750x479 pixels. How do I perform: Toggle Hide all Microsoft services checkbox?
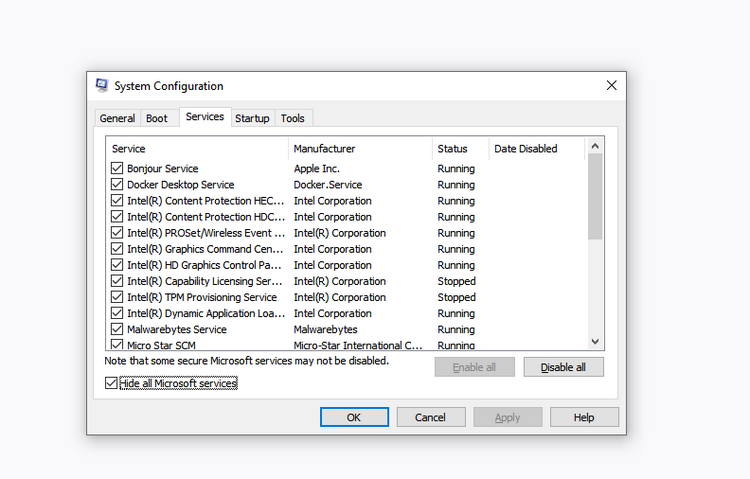pos(111,383)
